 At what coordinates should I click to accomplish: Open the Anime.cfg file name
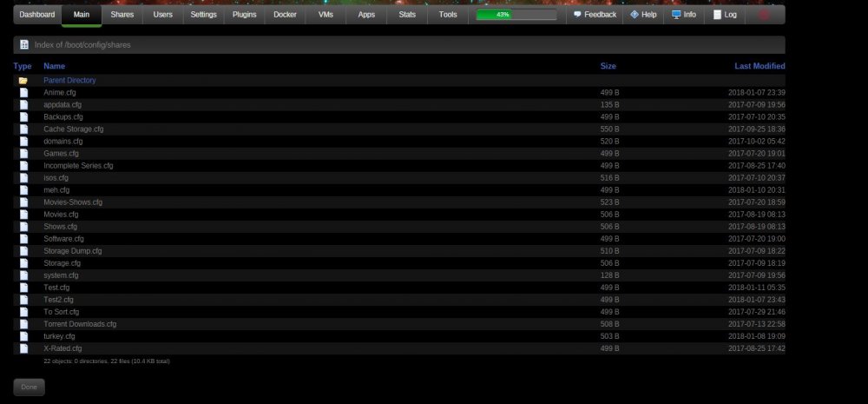(60, 93)
